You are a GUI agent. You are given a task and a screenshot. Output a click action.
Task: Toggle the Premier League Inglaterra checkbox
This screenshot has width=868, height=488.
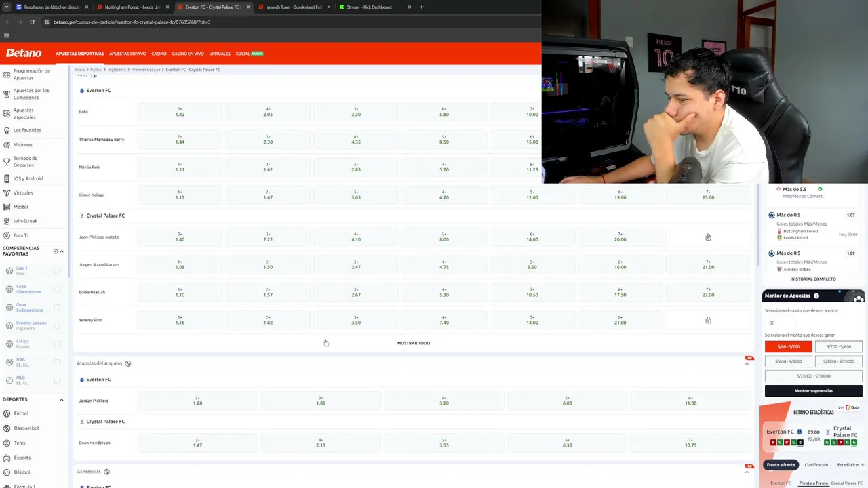pos(57,326)
